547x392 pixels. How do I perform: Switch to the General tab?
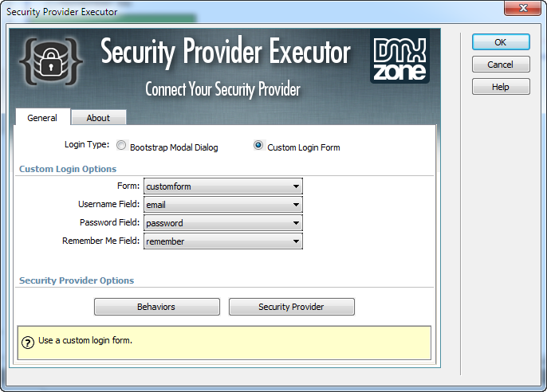[42, 118]
